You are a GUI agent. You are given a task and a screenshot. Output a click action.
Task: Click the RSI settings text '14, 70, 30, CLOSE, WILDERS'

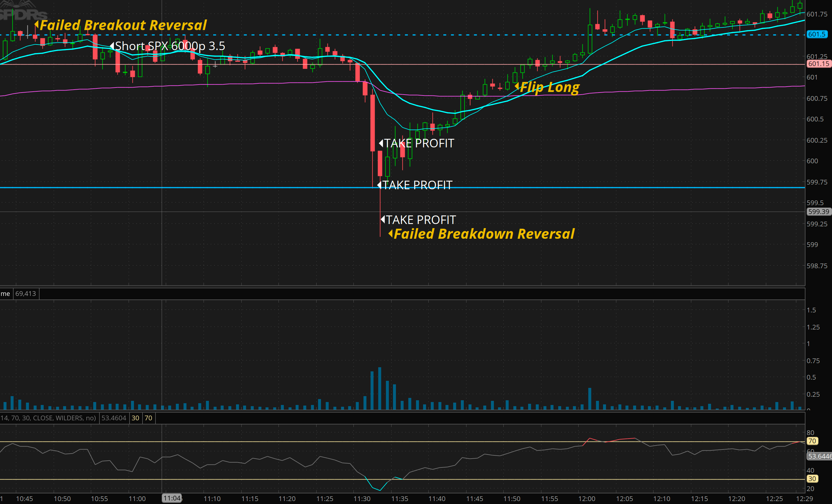click(x=48, y=418)
